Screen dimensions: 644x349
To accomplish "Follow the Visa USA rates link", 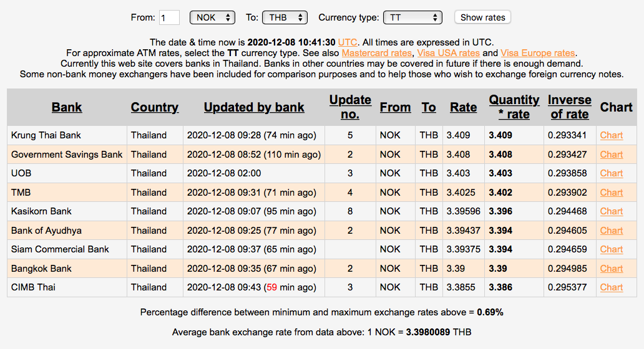I will (x=448, y=53).
